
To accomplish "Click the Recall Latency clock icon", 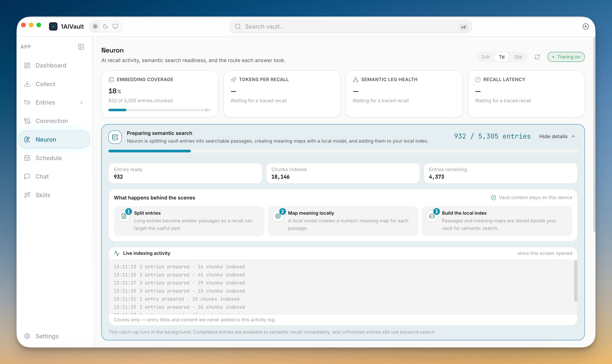I will 478,80.
